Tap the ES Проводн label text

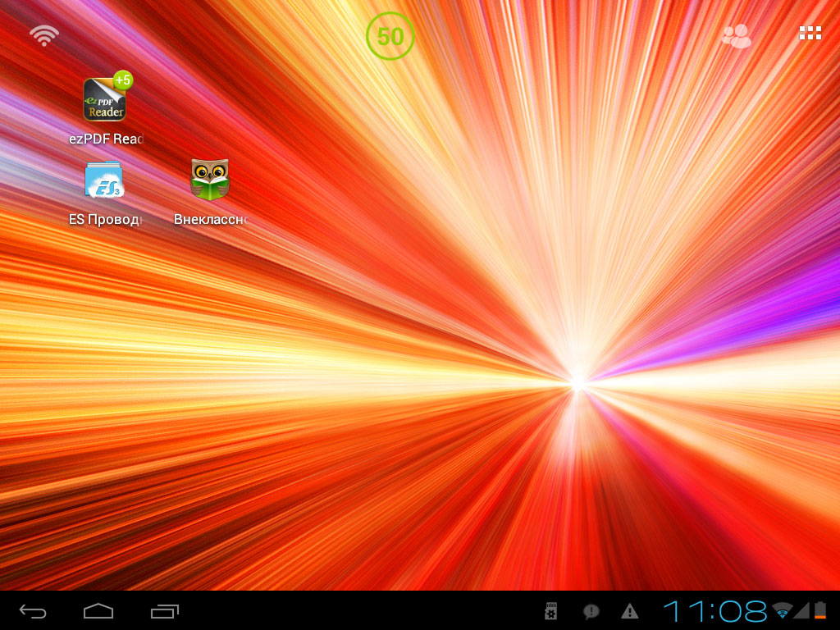(x=106, y=219)
